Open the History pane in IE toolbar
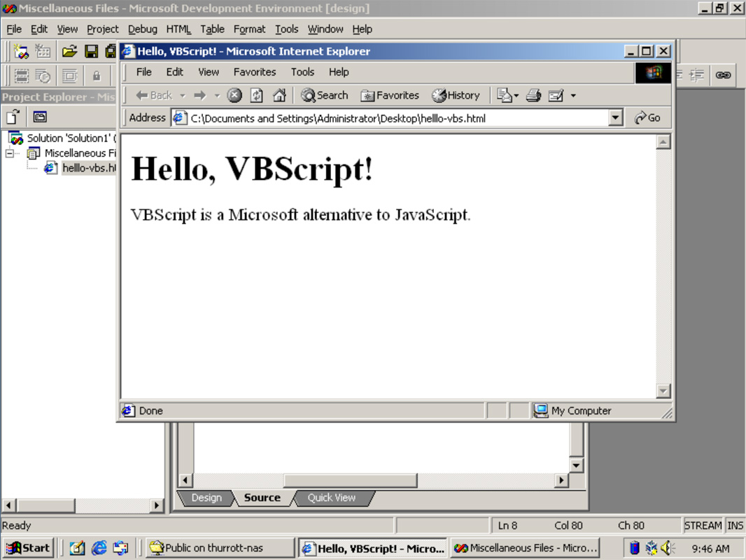 click(456, 95)
